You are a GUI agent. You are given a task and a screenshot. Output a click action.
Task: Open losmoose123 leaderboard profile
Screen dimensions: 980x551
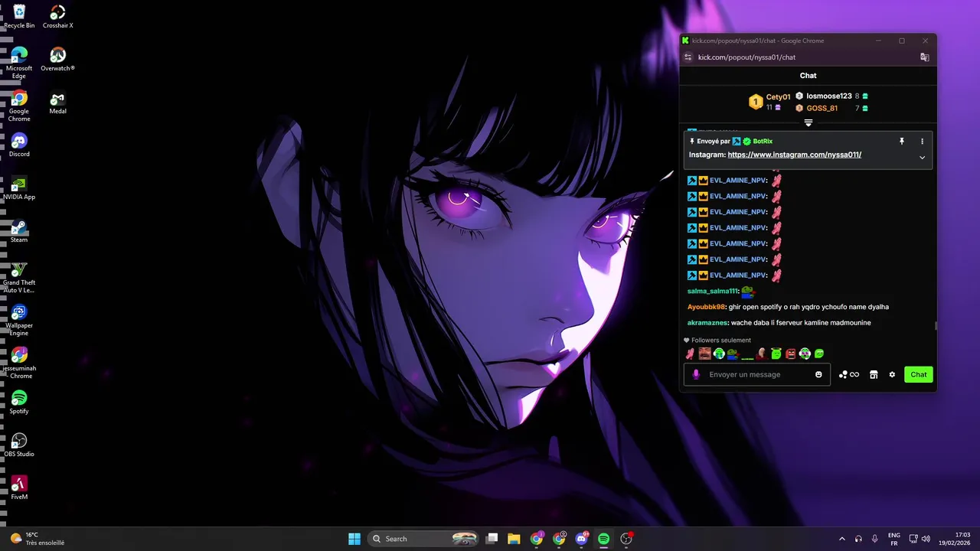[x=829, y=96]
